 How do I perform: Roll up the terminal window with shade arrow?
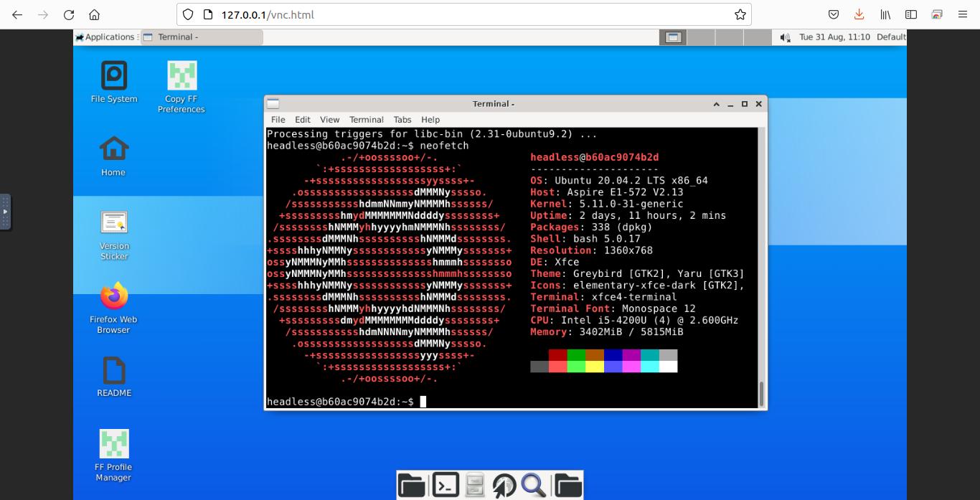(716, 104)
